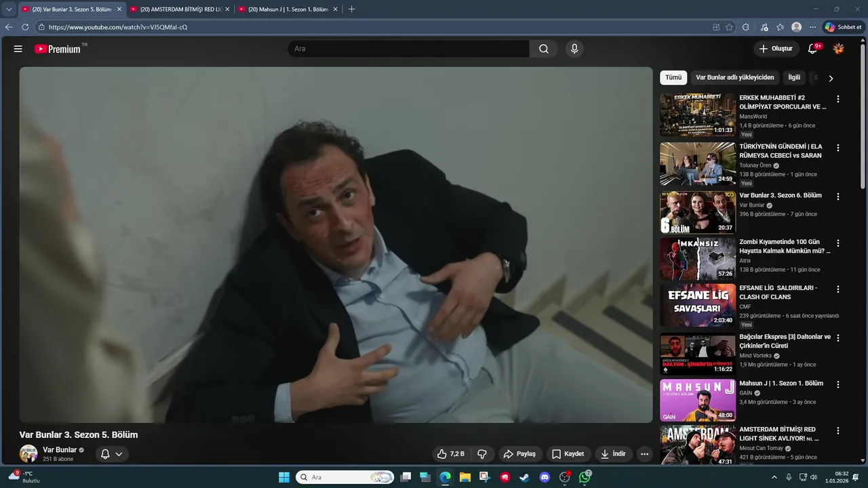
Task: Click into the YouTube Ara search field
Action: pyautogui.click(x=409, y=49)
